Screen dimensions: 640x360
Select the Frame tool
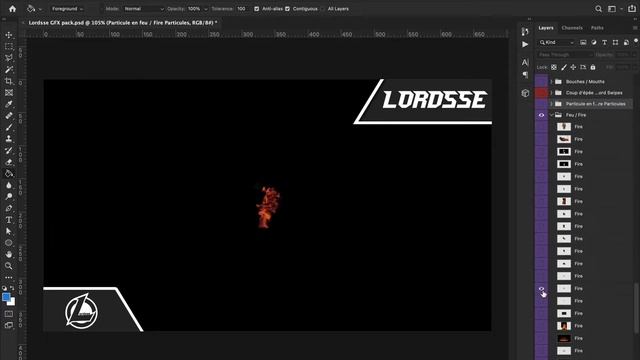click(x=9, y=93)
